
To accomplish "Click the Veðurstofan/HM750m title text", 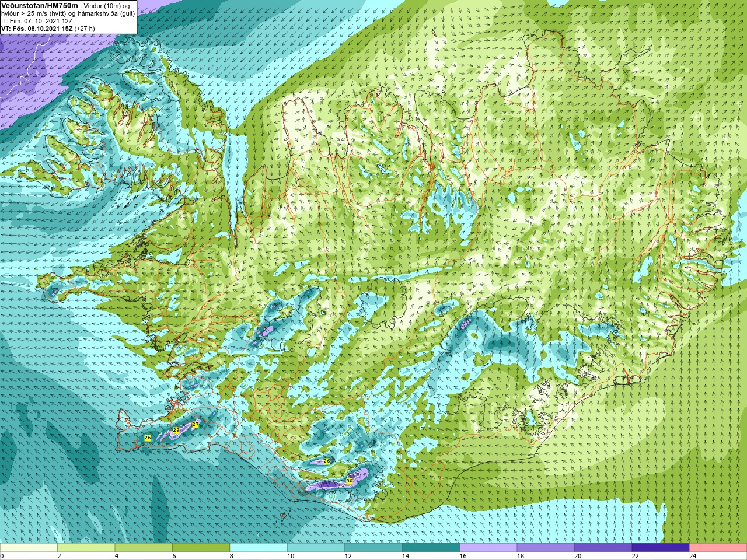I will (40, 5).
